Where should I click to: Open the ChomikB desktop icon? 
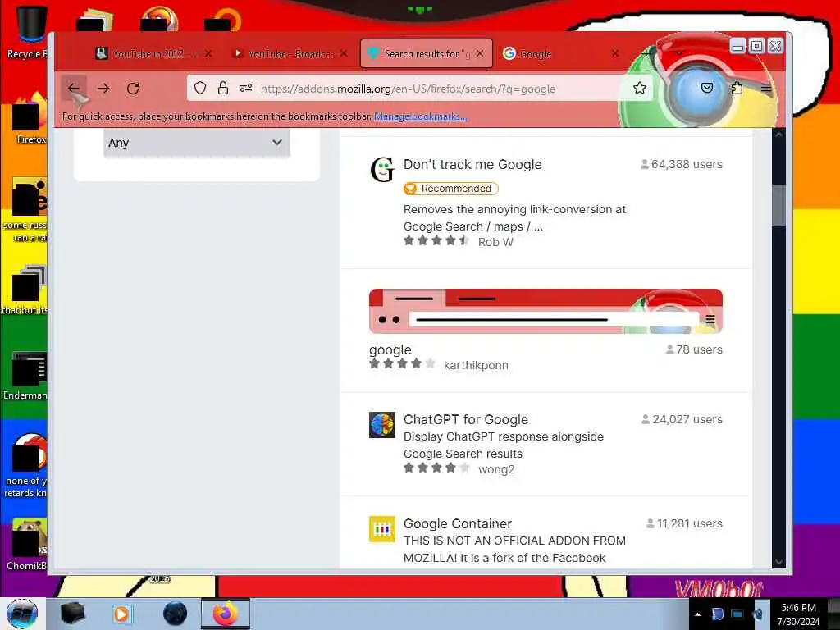27,546
